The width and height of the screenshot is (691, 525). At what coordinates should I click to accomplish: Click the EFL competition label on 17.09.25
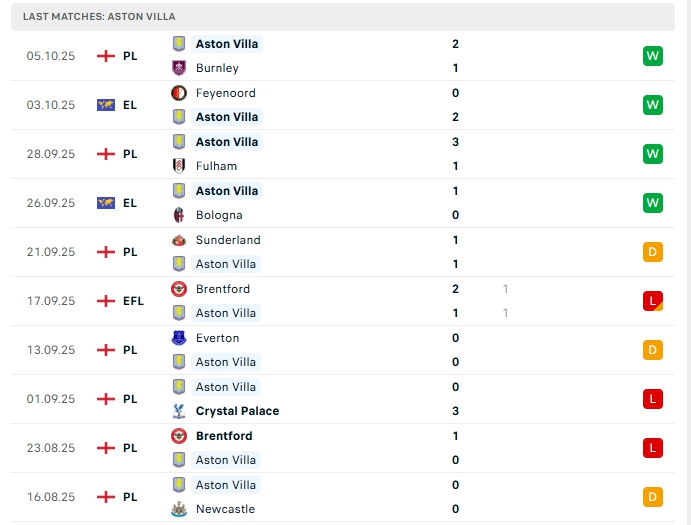[x=133, y=301]
